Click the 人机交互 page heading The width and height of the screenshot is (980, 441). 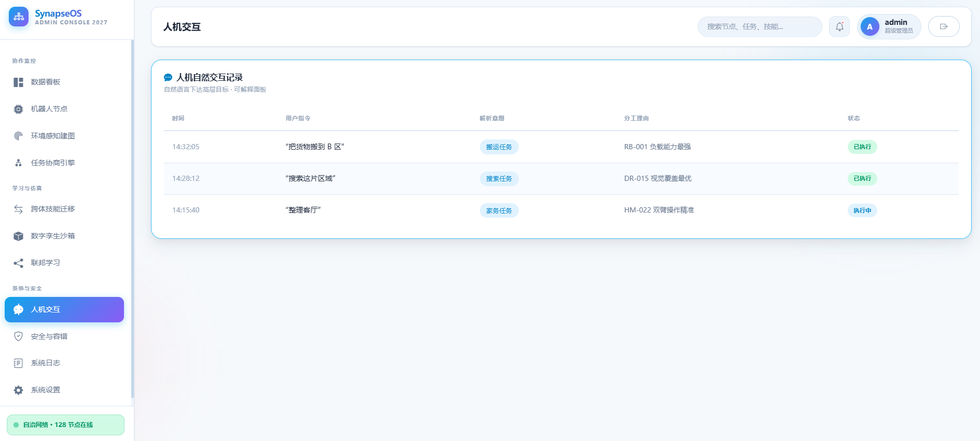[x=182, y=27]
